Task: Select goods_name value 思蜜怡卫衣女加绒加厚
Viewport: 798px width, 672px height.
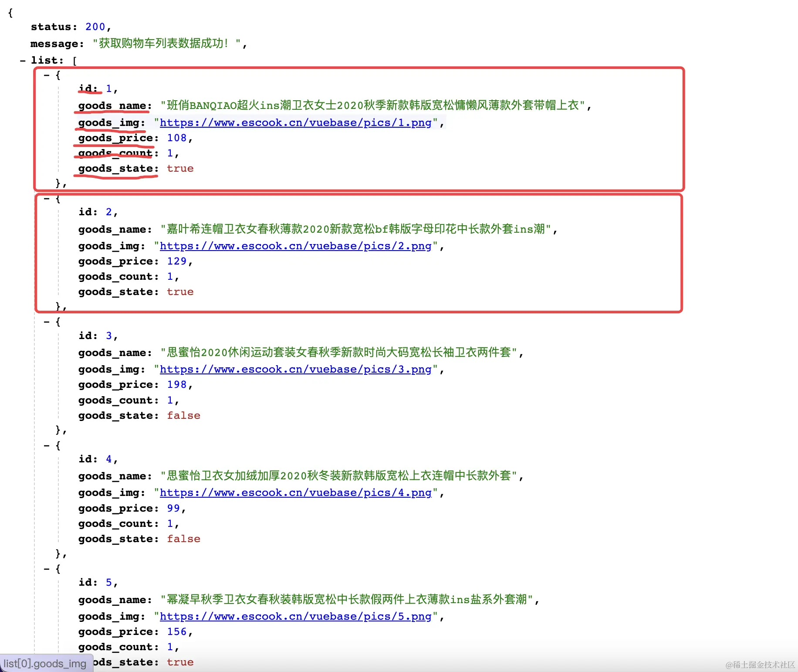Action: pyautogui.click(x=339, y=476)
